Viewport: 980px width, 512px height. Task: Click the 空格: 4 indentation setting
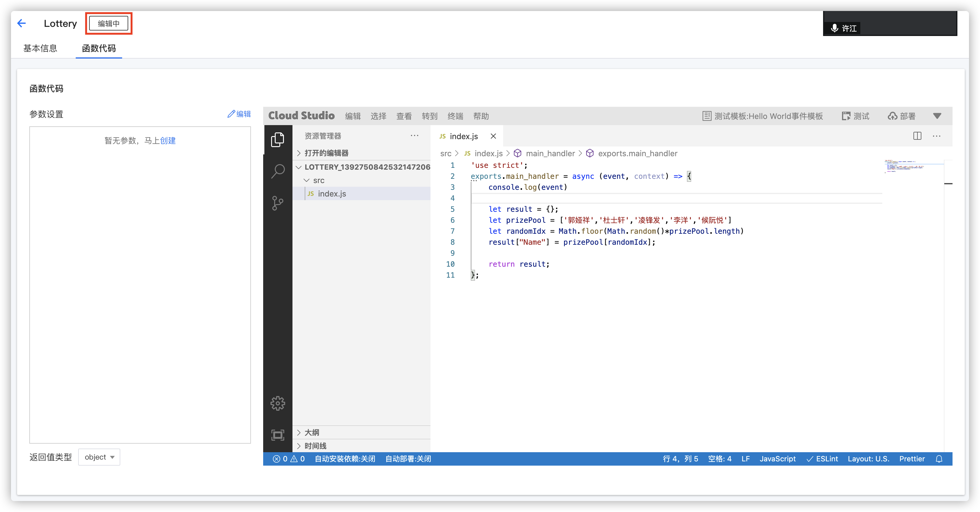click(x=719, y=459)
